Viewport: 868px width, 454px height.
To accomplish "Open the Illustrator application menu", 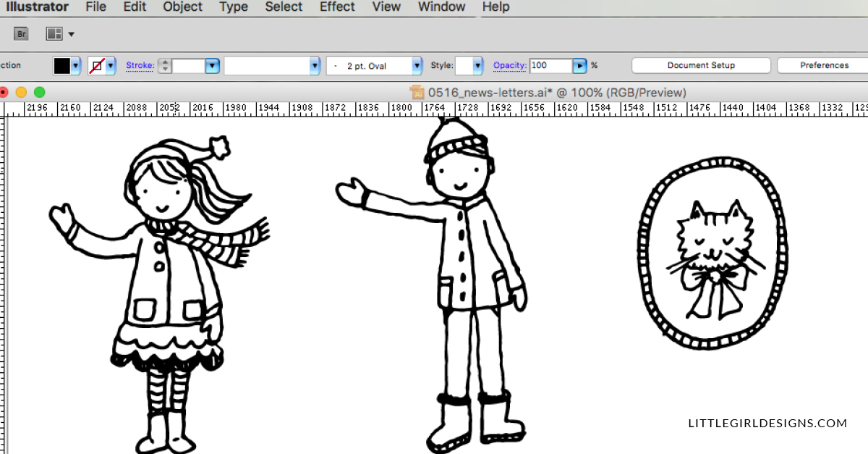I will (x=37, y=7).
